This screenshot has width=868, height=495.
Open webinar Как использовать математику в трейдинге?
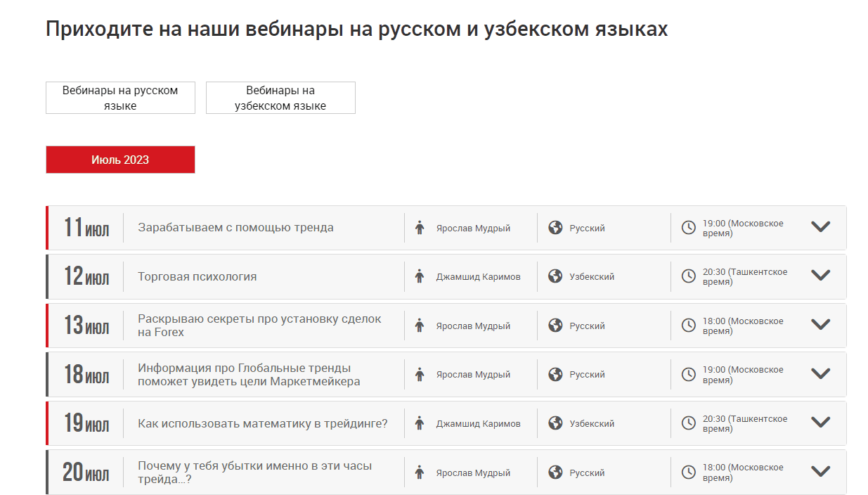[x=263, y=423]
